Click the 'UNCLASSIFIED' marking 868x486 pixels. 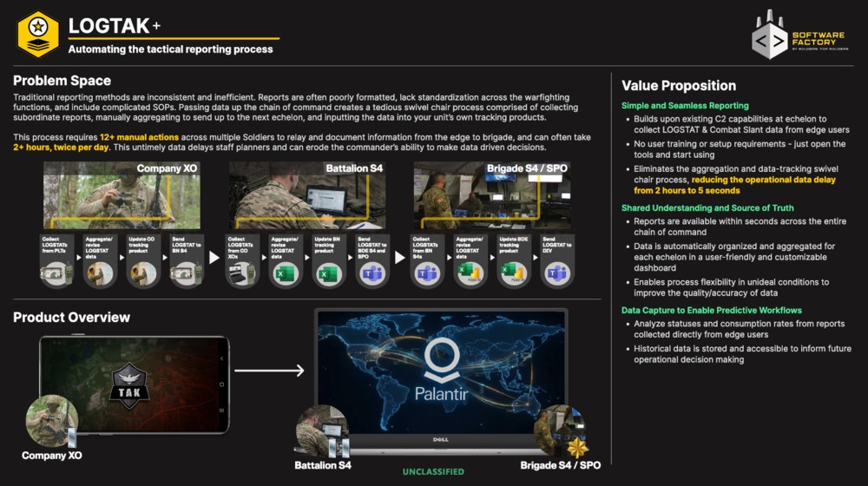tap(433, 471)
